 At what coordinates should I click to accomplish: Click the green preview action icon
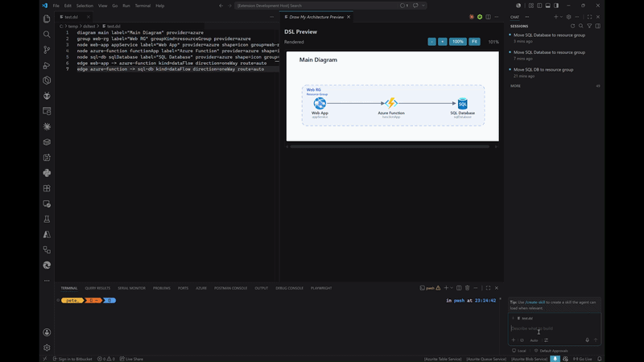click(480, 17)
